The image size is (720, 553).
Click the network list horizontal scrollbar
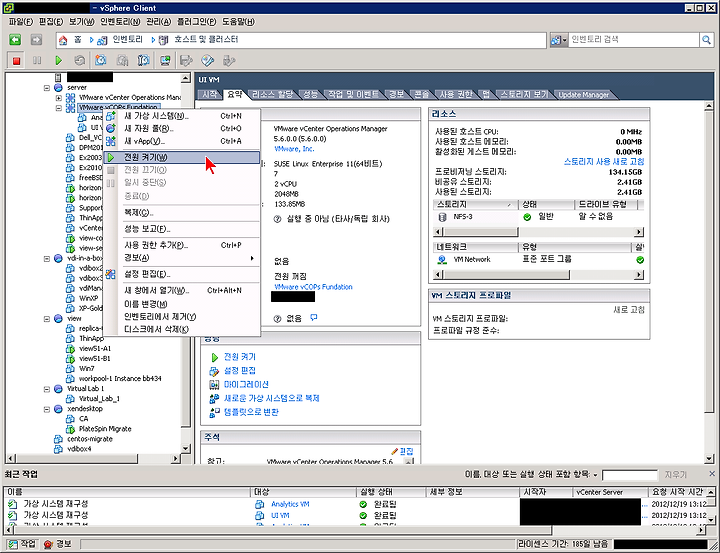538,275
